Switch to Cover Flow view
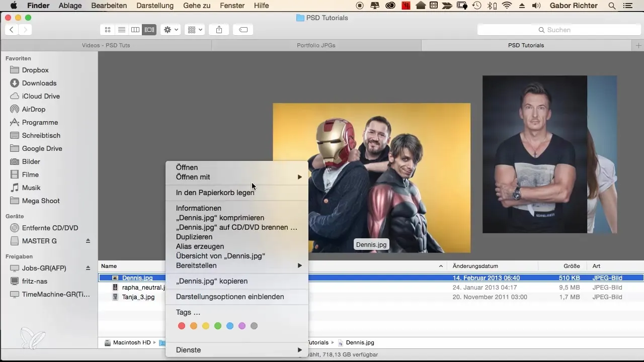This screenshot has height=362, width=644. click(x=149, y=30)
